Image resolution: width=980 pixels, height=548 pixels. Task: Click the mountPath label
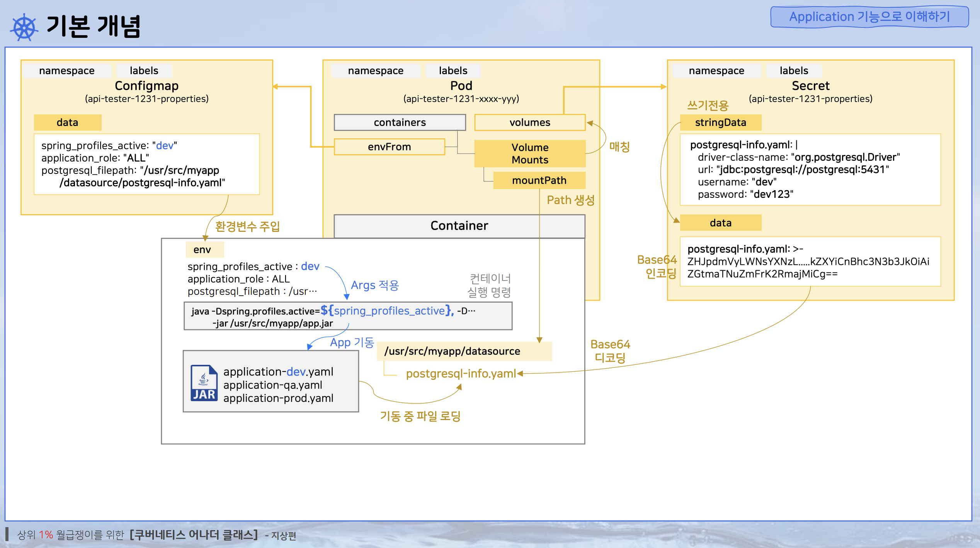tap(539, 180)
